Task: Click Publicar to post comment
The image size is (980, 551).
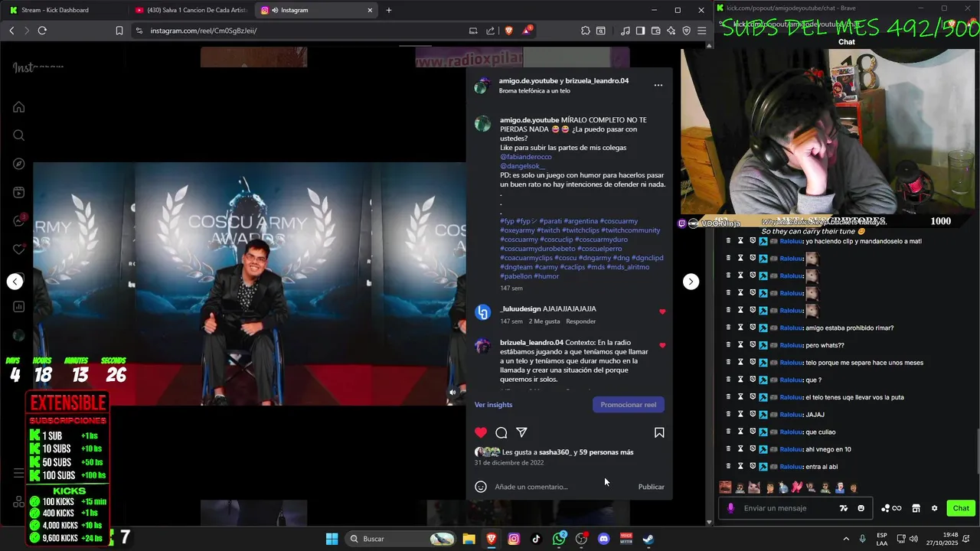Action: point(652,487)
